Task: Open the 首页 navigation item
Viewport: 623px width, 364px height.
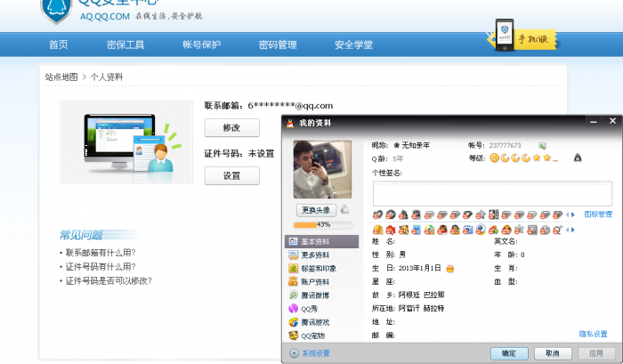Action: pyautogui.click(x=59, y=44)
